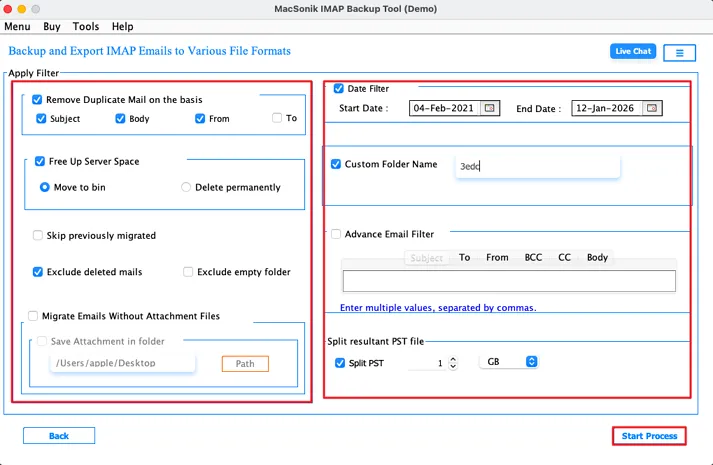The height and width of the screenshot is (465, 713).
Task: Click the Start Process button
Action: coord(649,436)
